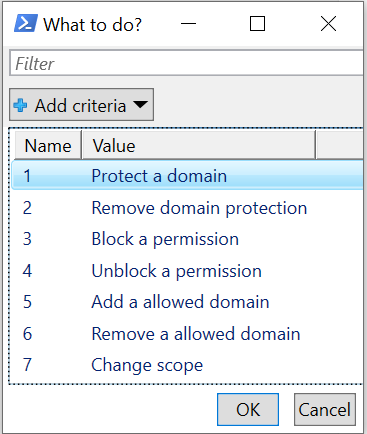Select the row Remove domain protection
The image size is (367, 434).
pos(188,208)
